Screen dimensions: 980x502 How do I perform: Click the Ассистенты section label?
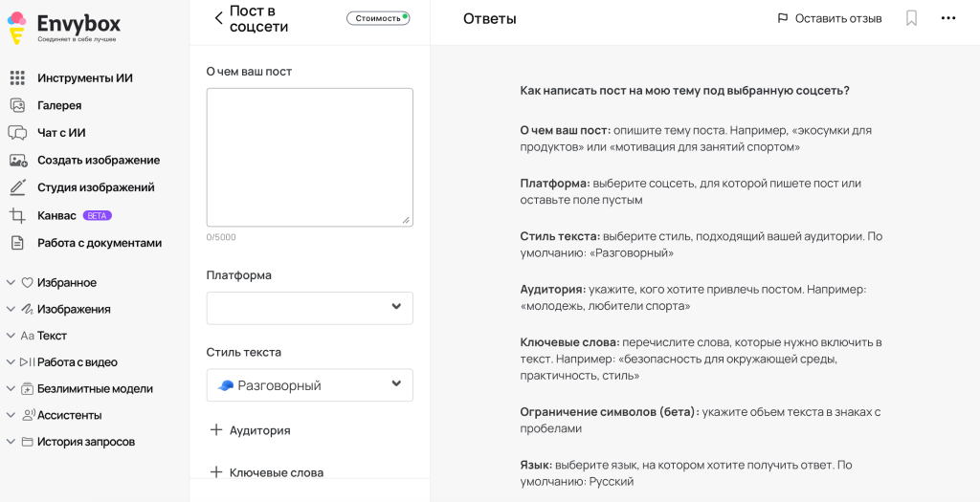point(69,415)
